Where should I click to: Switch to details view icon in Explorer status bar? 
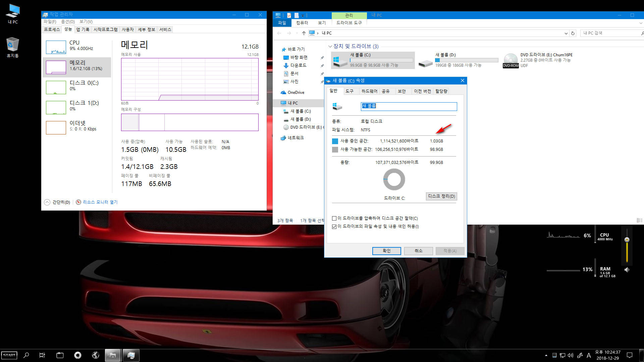click(x=639, y=221)
